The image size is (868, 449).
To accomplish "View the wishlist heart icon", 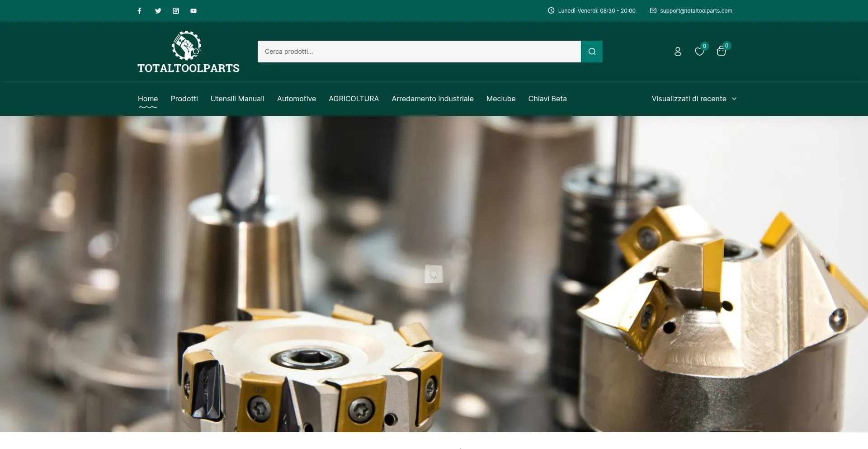I will tap(699, 52).
